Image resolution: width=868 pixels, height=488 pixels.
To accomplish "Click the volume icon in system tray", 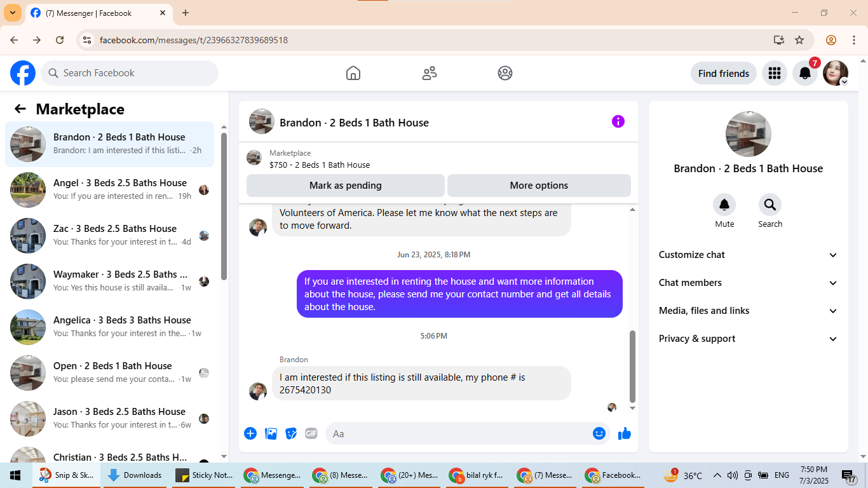I will tap(732, 475).
